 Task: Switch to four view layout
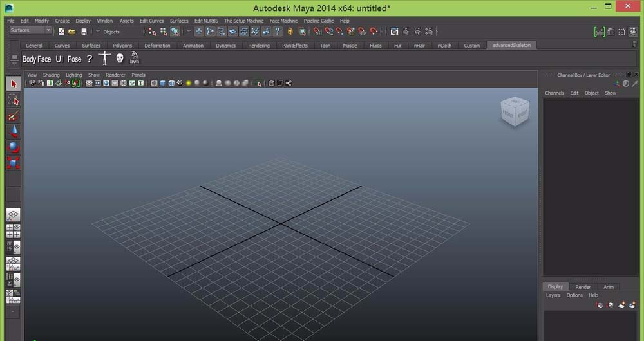coord(14,231)
